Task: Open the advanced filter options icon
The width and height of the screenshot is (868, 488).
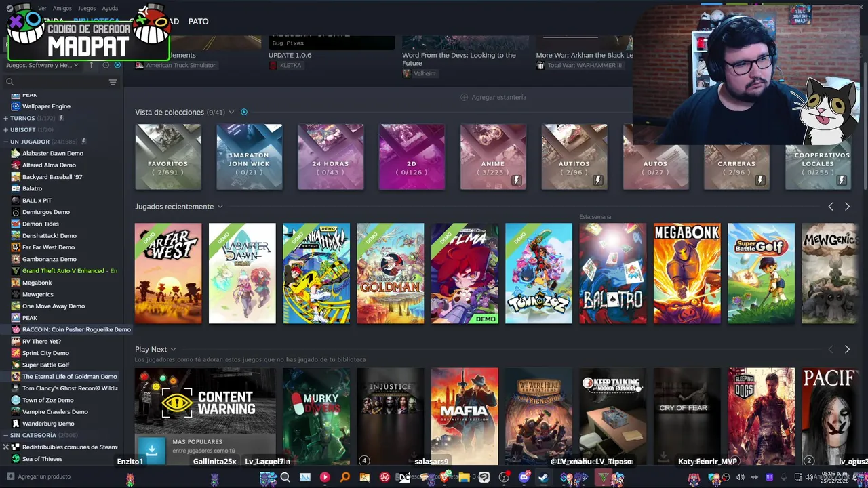Action: tap(113, 82)
